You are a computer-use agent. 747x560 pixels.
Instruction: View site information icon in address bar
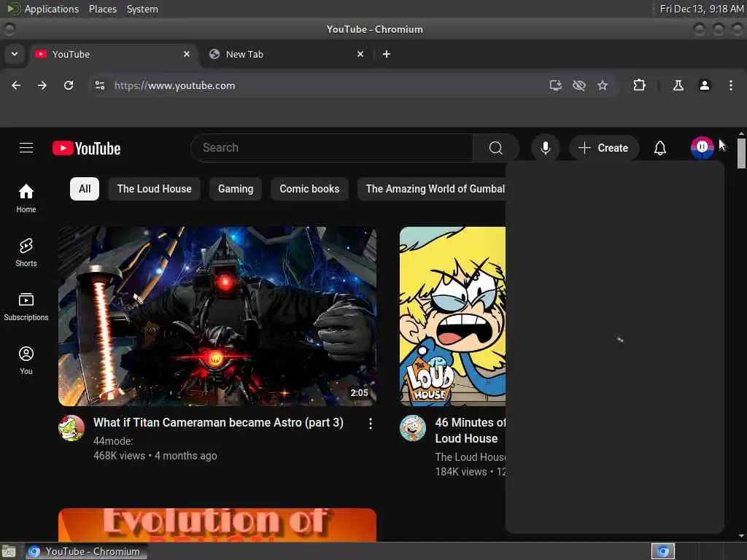pyautogui.click(x=100, y=85)
